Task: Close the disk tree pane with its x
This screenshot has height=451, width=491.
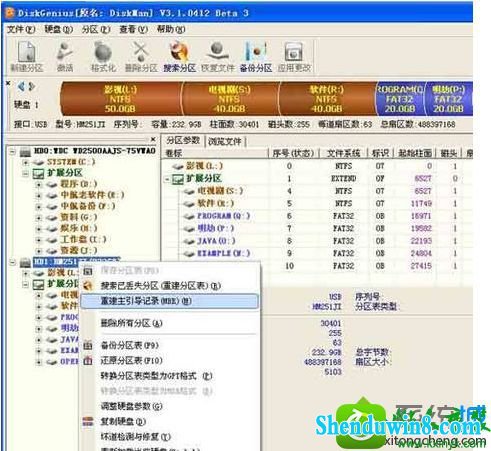Action: pos(153,139)
